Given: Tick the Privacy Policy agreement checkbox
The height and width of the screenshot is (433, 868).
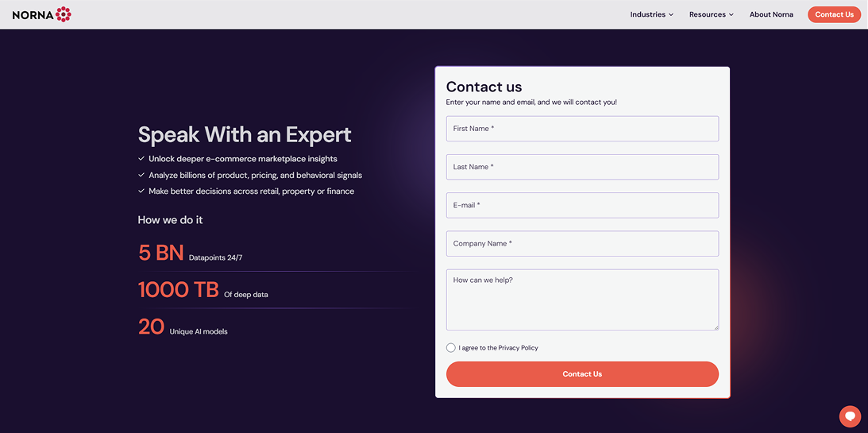Looking at the screenshot, I should click(x=450, y=348).
